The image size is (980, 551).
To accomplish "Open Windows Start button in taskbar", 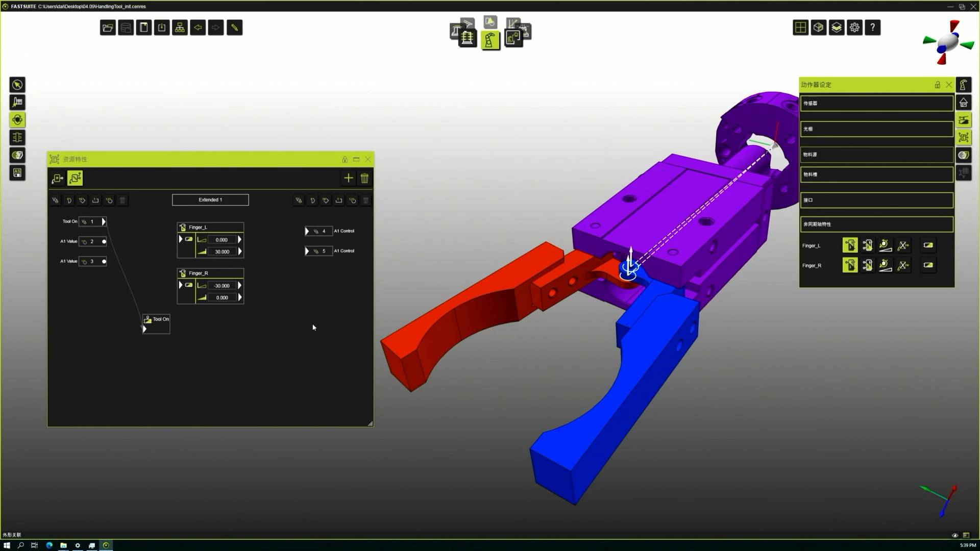I will [x=7, y=545].
